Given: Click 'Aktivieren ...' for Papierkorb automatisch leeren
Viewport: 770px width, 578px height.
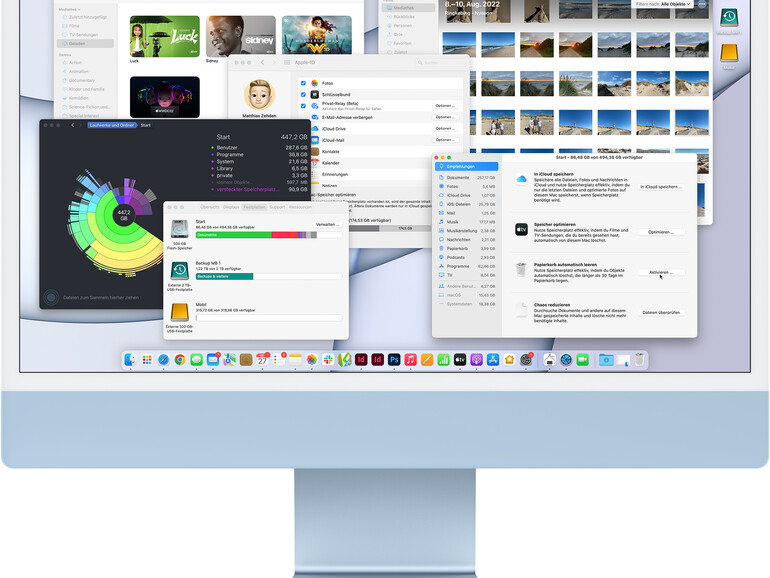Looking at the screenshot, I should click(661, 273).
